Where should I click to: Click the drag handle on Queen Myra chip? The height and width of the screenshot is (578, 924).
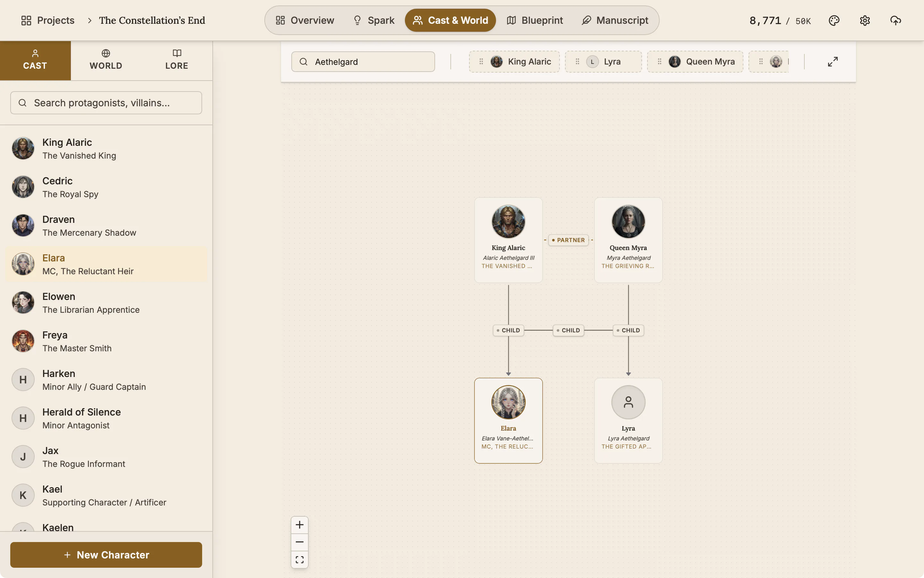tap(659, 62)
